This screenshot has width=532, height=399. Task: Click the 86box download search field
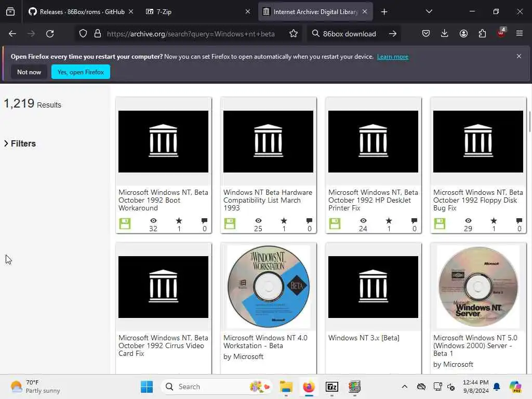click(350, 34)
